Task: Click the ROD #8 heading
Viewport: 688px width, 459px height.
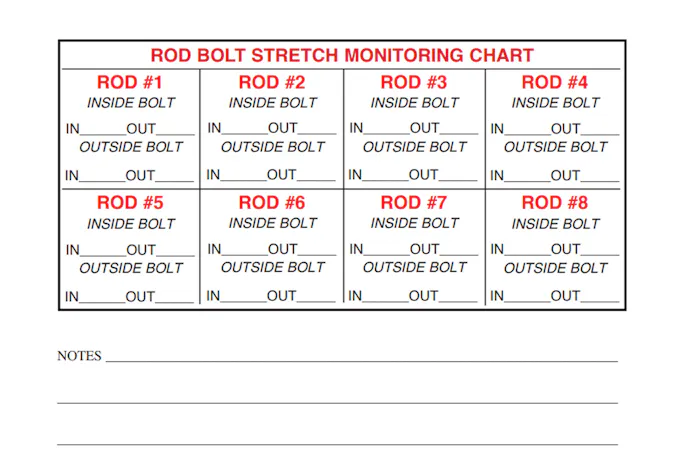Action: (x=555, y=203)
